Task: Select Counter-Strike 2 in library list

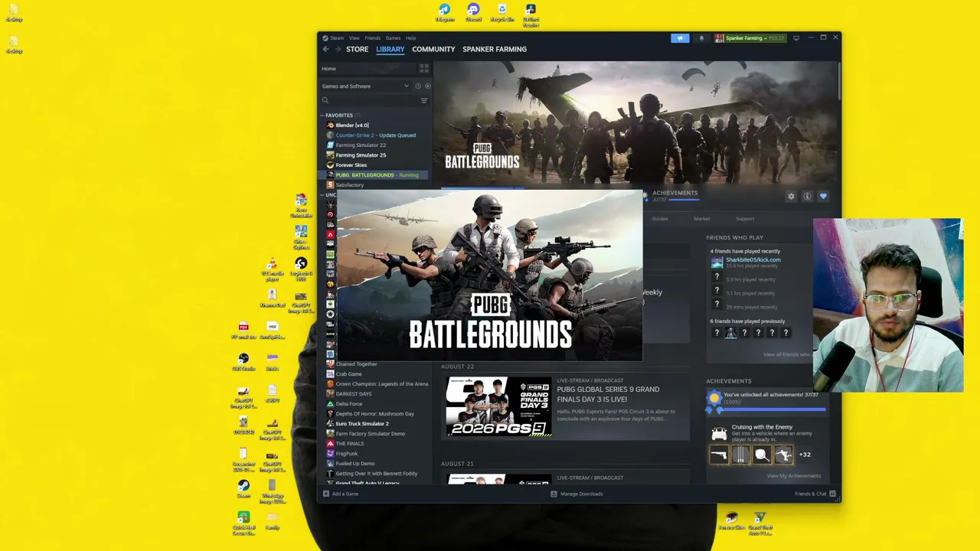Action: pos(376,135)
